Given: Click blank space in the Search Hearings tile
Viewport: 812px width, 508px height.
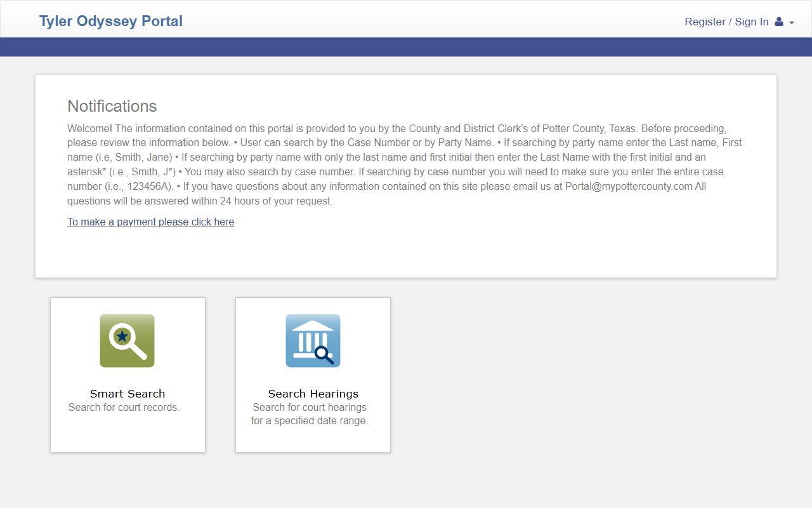Looking at the screenshot, I should (x=313, y=439).
